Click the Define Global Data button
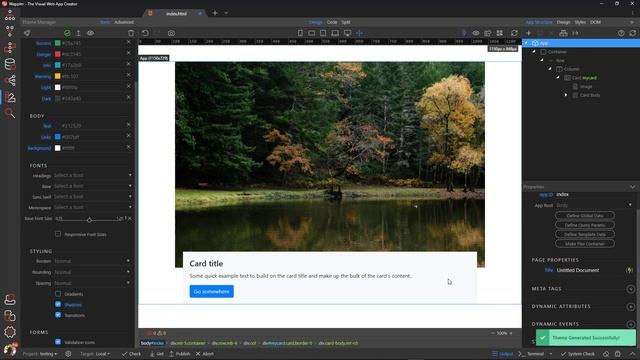The height and width of the screenshot is (360, 640). coord(585,216)
